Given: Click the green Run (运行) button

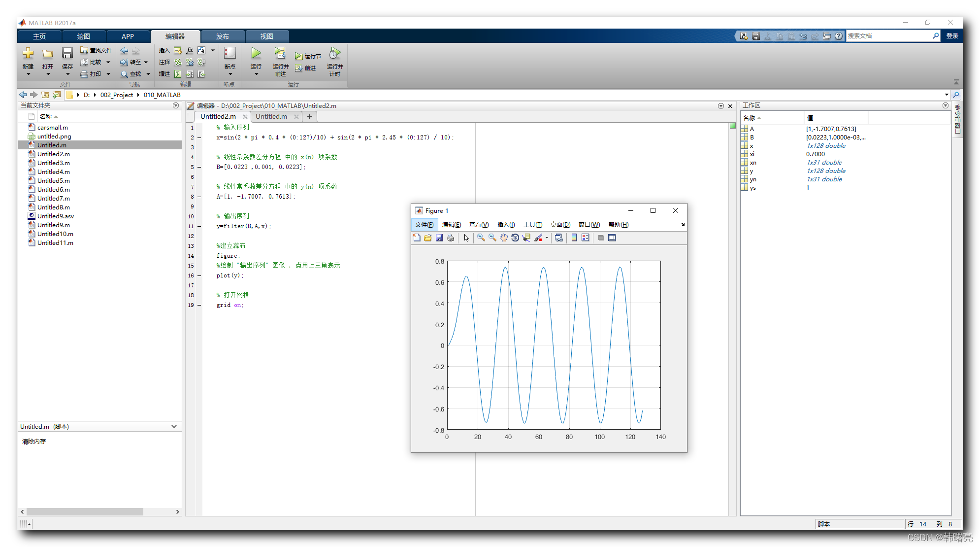Looking at the screenshot, I should pos(256,53).
